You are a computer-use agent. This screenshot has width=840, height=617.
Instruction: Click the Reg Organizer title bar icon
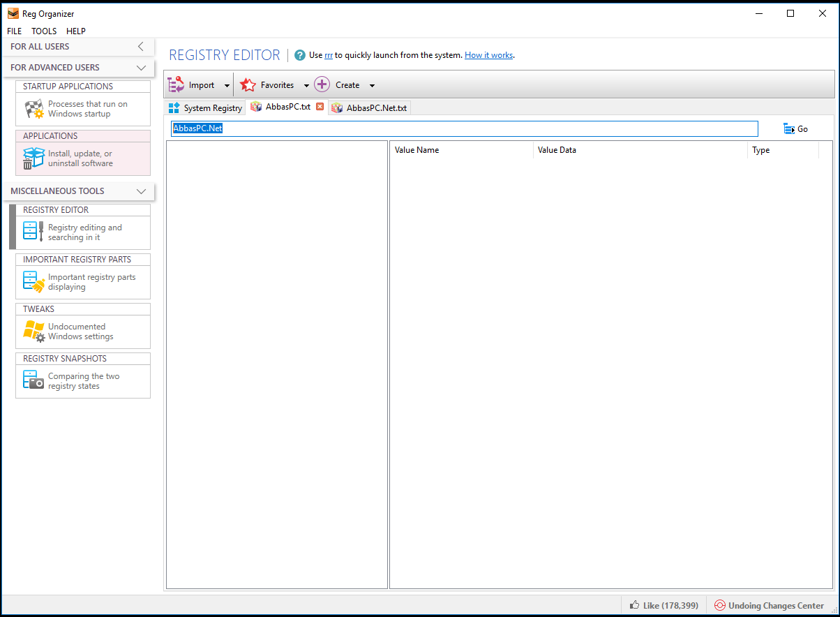(13, 13)
